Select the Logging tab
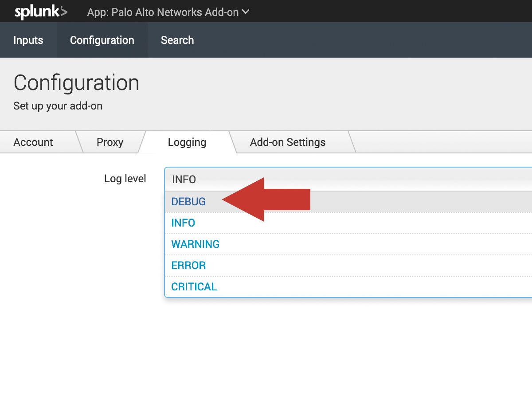The width and height of the screenshot is (532, 399). click(187, 142)
